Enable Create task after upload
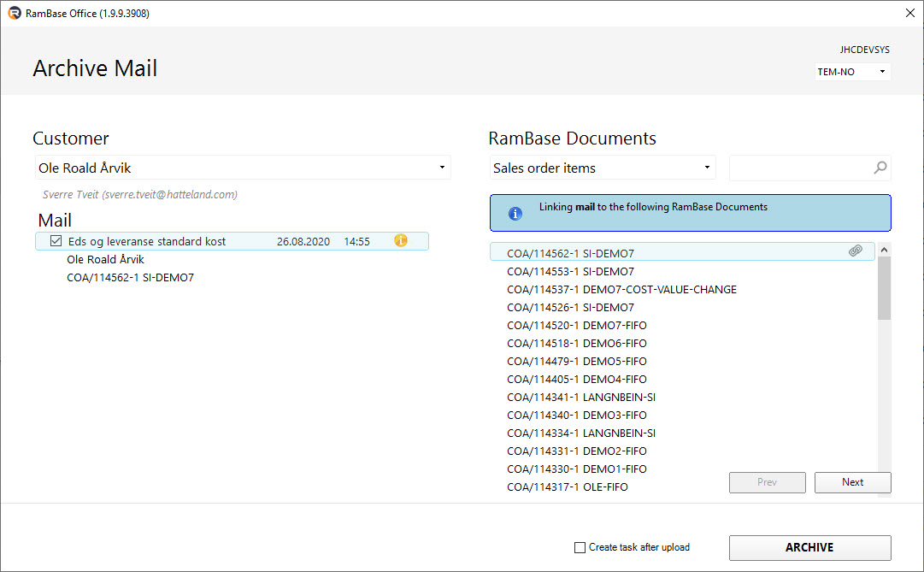Image resolution: width=924 pixels, height=572 pixels. click(x=580, y=547)
